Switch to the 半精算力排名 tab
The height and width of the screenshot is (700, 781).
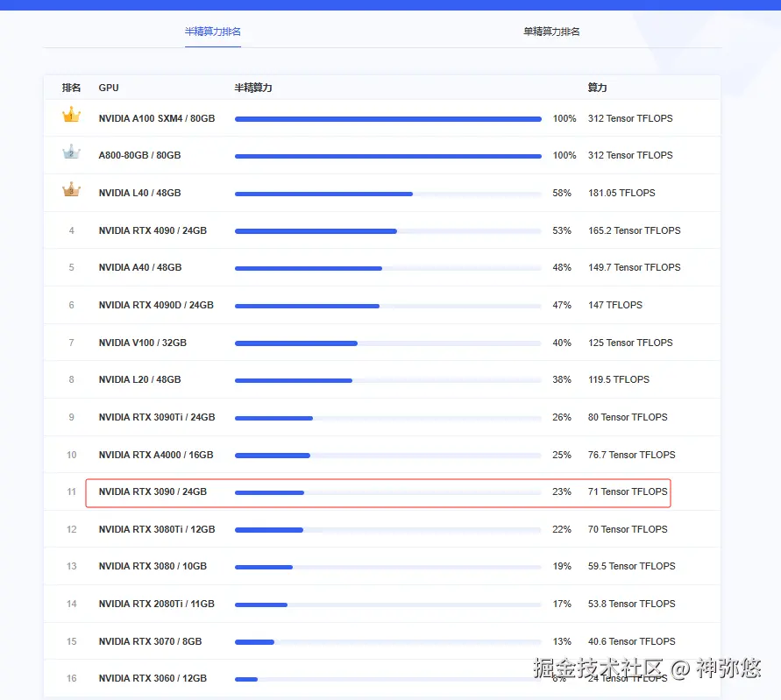[x=213, y=32]
